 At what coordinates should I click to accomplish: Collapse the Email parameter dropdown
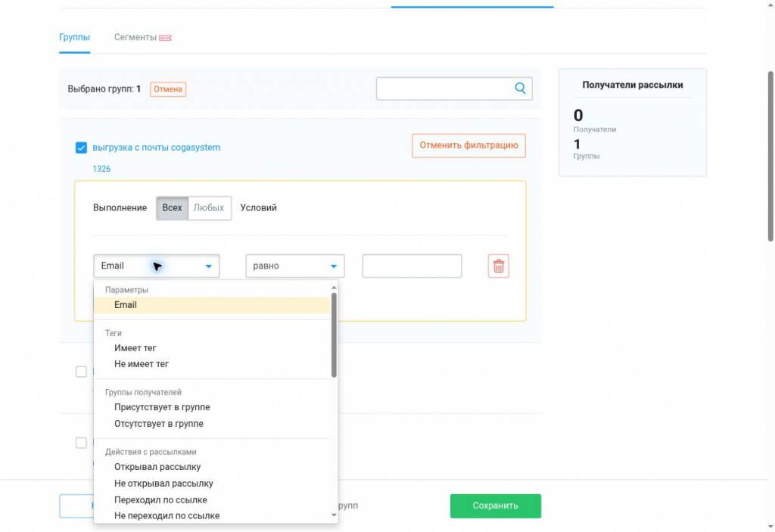coord(156,266)
